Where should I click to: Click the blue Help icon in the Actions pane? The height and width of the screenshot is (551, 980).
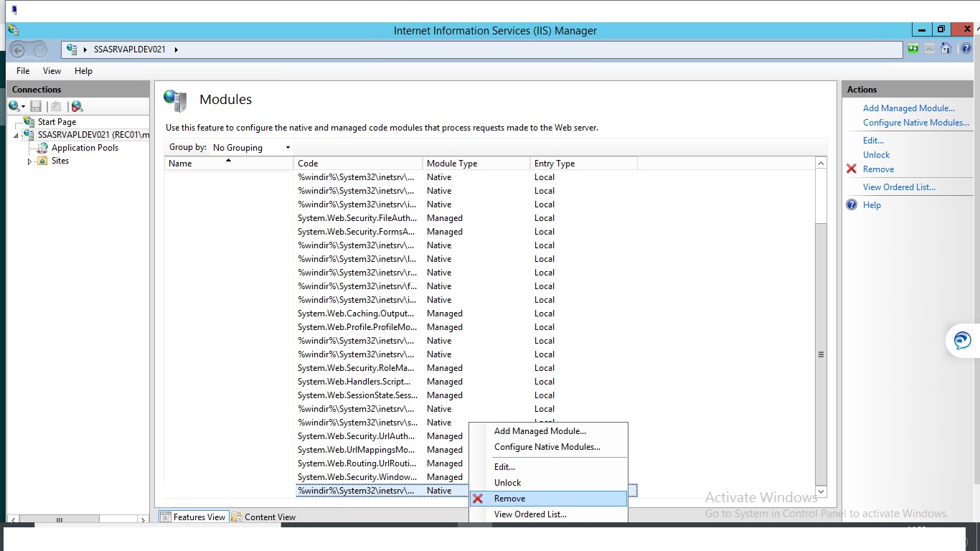point(852,205)
